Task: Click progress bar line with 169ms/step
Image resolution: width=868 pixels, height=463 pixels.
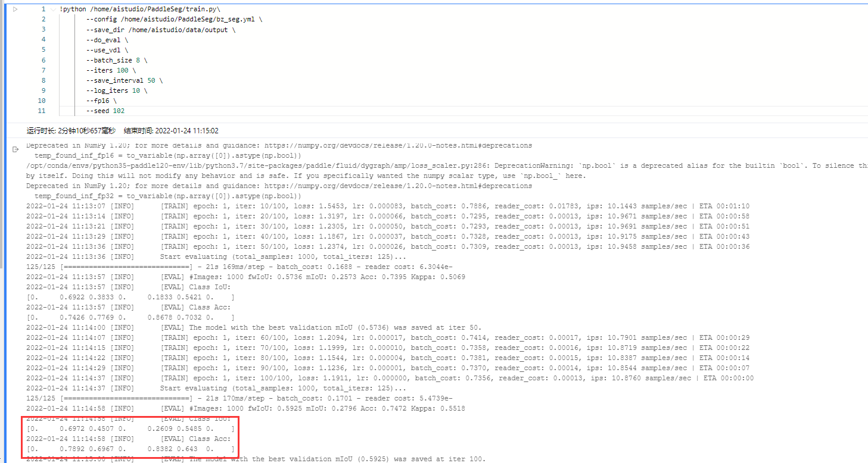Action: [x=239, y=267]
